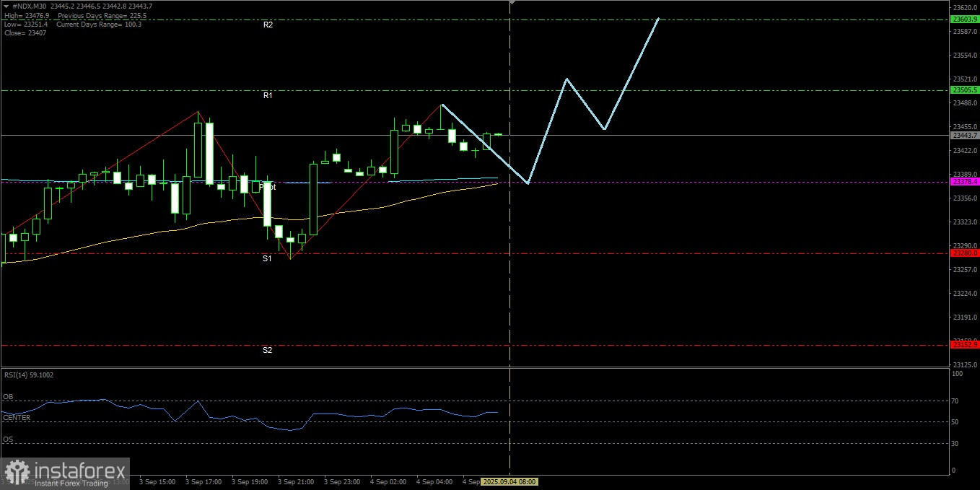Click the 23422.0 price axis value
Viewport: 980px width, 490px height.
(x=965, y=151)
